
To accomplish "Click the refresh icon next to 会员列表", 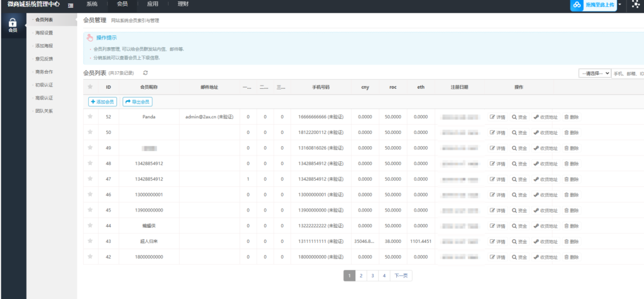I will [146, 73].
